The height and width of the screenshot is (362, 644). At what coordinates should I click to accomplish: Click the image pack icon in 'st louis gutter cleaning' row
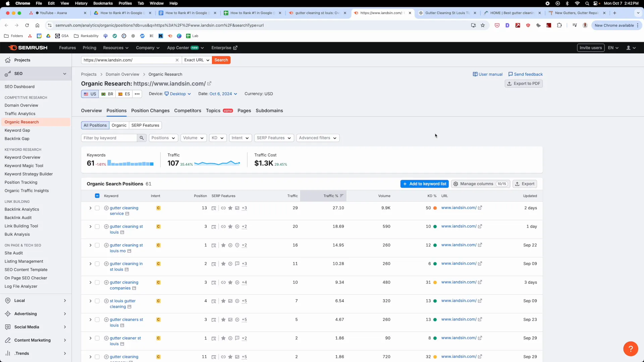pyautogui.click(x=230, y=301)
